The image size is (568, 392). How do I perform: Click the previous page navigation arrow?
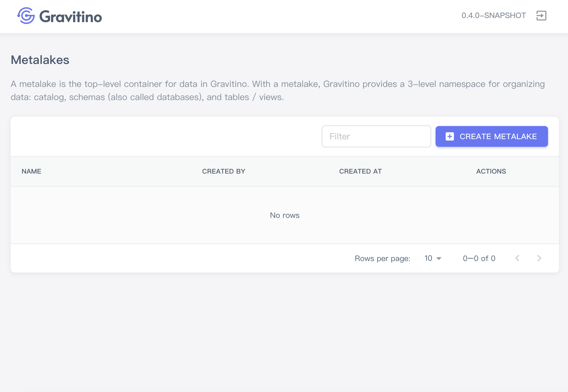517,258
